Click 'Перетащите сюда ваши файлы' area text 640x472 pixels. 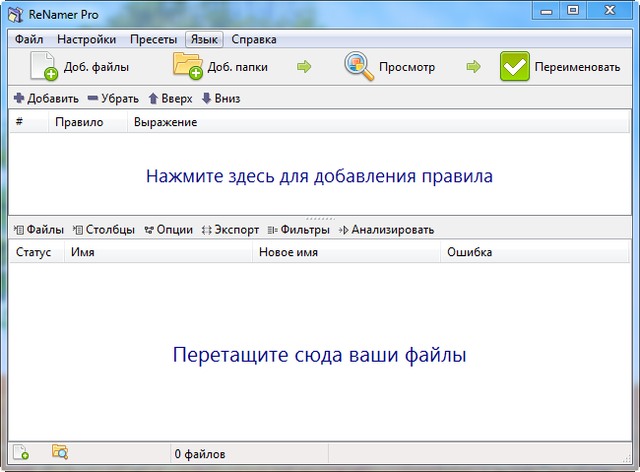(320, 354)
